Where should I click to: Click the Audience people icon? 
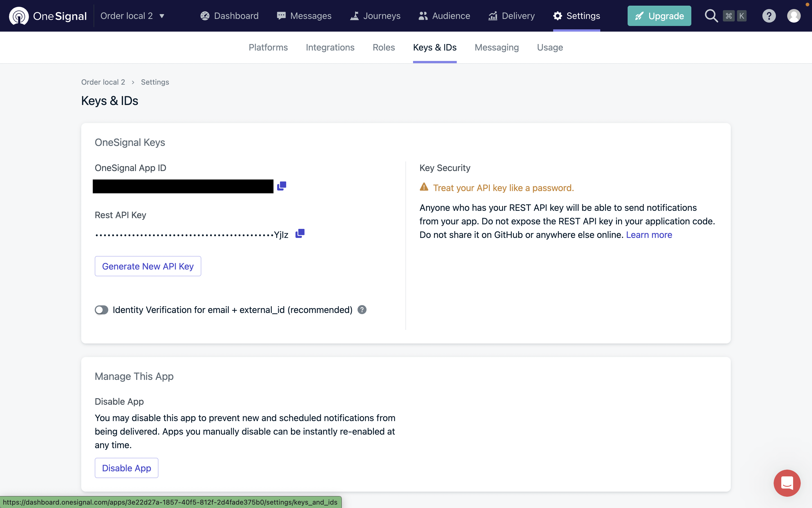click(x=423, y=16)
